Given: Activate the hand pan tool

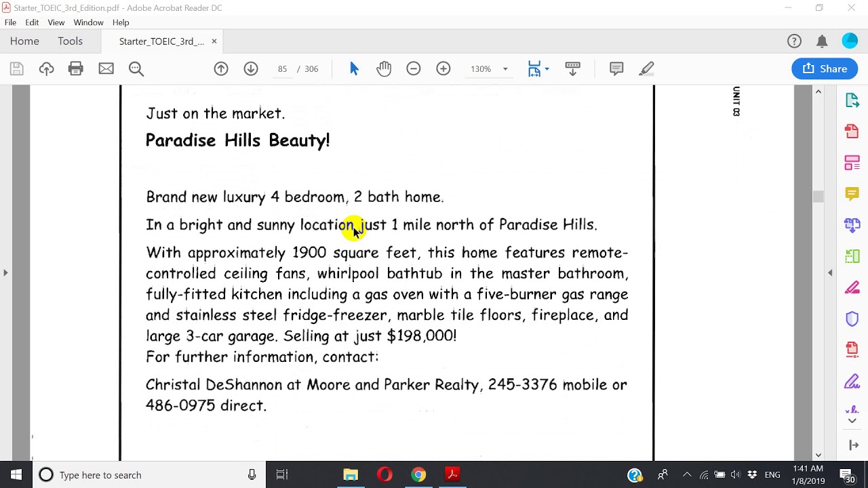Looking at the screenshot, I should point(384,68).
